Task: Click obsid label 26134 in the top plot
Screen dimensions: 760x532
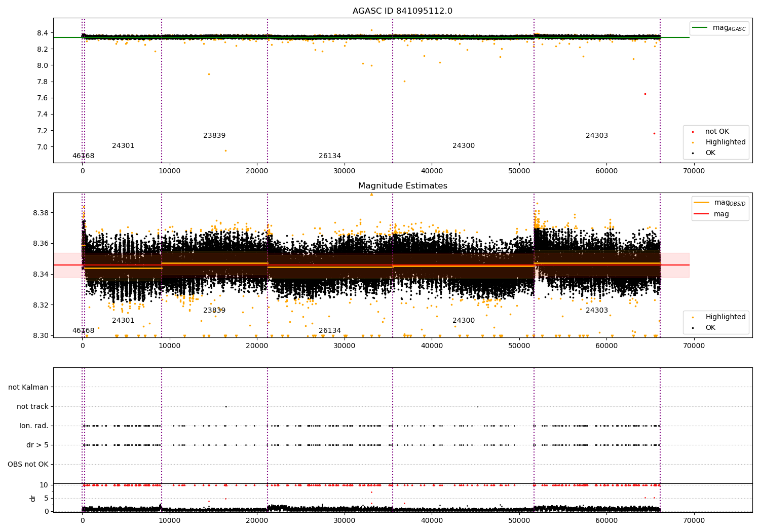Action: pos(330,156)
